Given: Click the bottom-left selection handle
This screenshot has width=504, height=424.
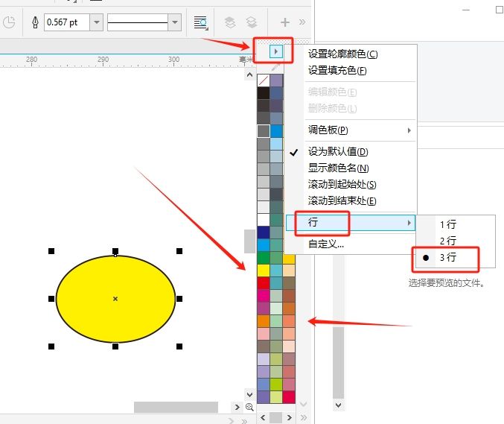Looking at the screenshot, I should click(x=51, y=347).
